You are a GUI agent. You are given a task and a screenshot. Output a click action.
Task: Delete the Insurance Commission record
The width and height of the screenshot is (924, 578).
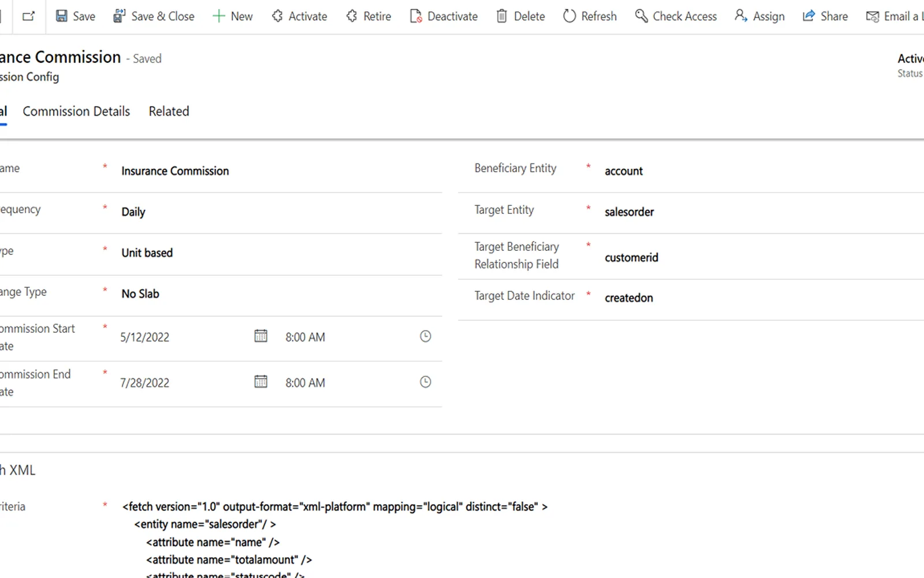pos(520,16)
